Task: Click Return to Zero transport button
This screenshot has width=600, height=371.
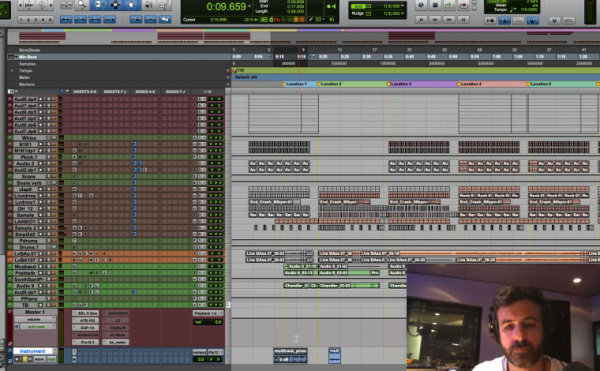Action: click(x=421, y=19)
